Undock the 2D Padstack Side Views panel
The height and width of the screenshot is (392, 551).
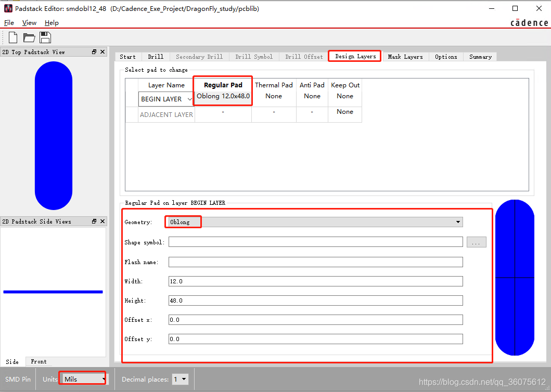(94, 221)
